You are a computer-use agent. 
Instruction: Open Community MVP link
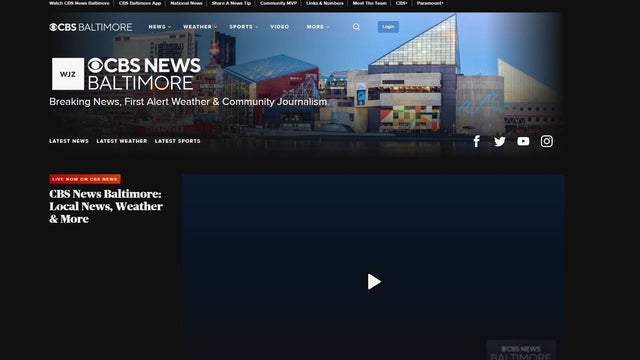tap(278, 3)
